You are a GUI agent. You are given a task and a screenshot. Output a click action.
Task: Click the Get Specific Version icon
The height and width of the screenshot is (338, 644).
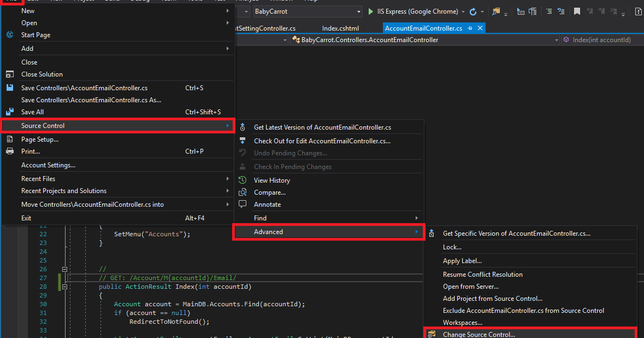[432, 234]
